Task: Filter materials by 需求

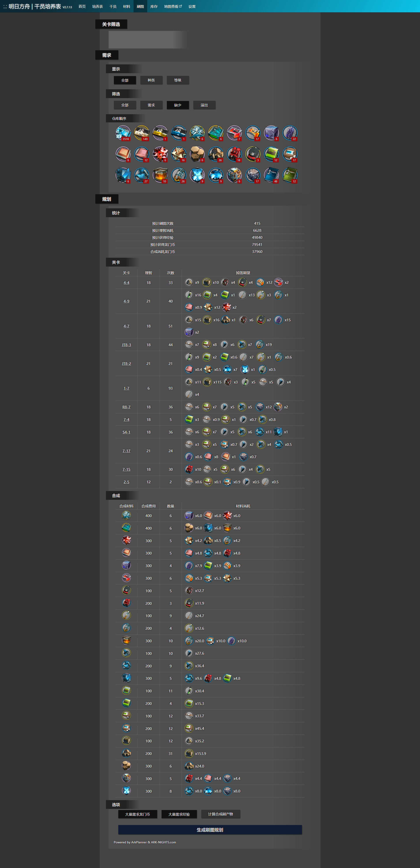Action: [151, 105]
